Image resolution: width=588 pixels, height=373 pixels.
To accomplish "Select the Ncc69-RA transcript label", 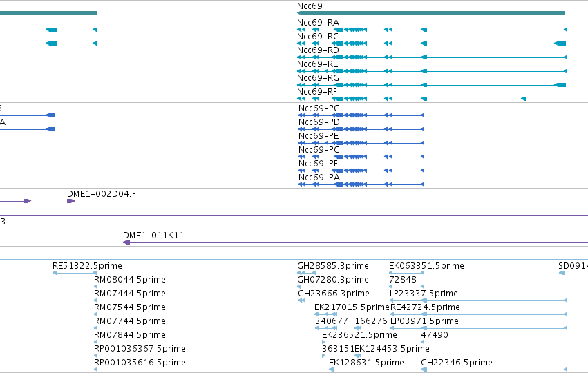I will click(318, 23).
